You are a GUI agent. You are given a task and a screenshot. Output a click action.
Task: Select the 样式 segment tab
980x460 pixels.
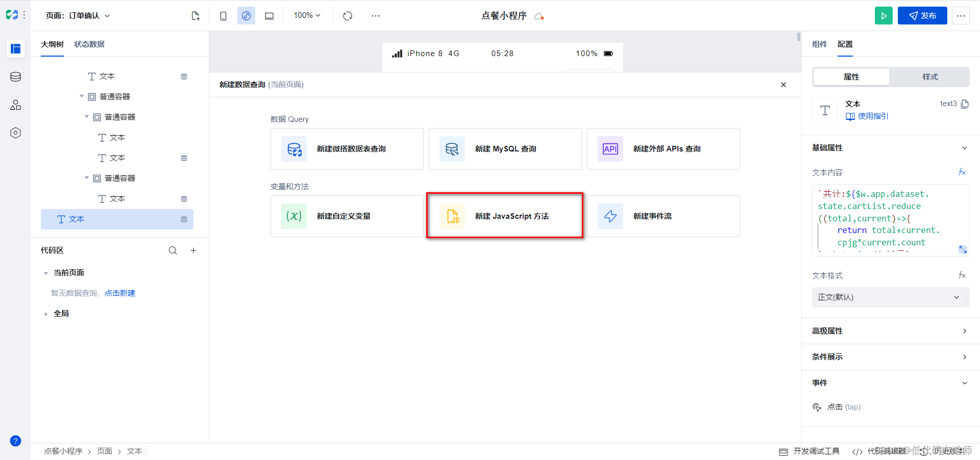(x=930, y=77)
